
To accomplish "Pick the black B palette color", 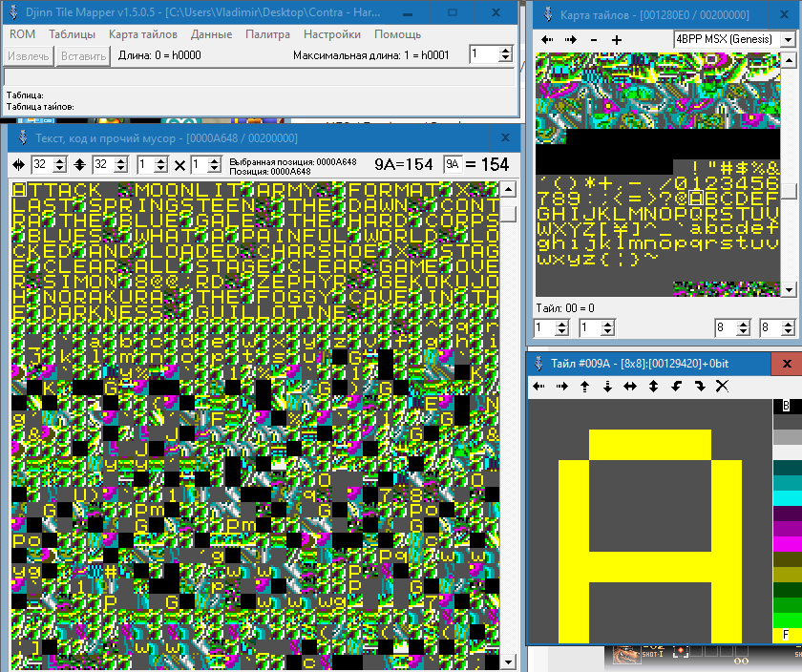I will coord(787,407).
